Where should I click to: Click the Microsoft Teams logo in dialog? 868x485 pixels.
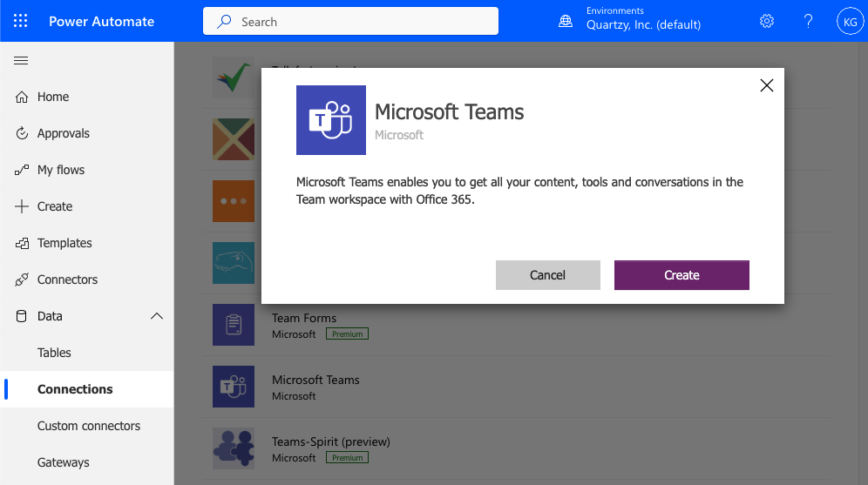coord(331,120)
